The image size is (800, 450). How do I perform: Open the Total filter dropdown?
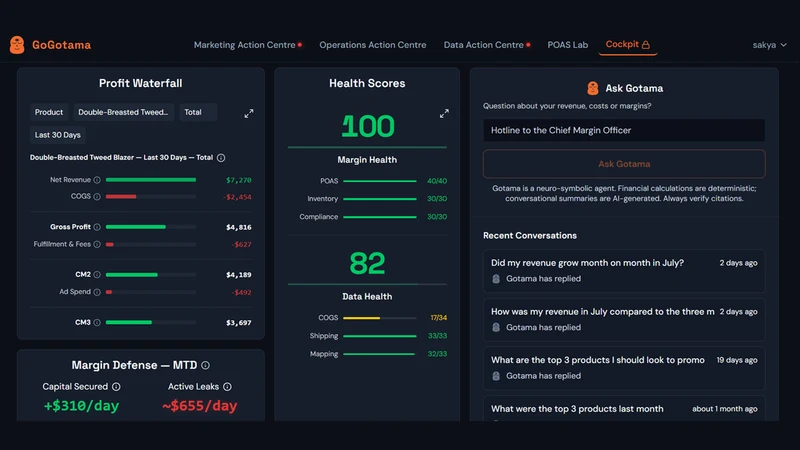point(198,112)
